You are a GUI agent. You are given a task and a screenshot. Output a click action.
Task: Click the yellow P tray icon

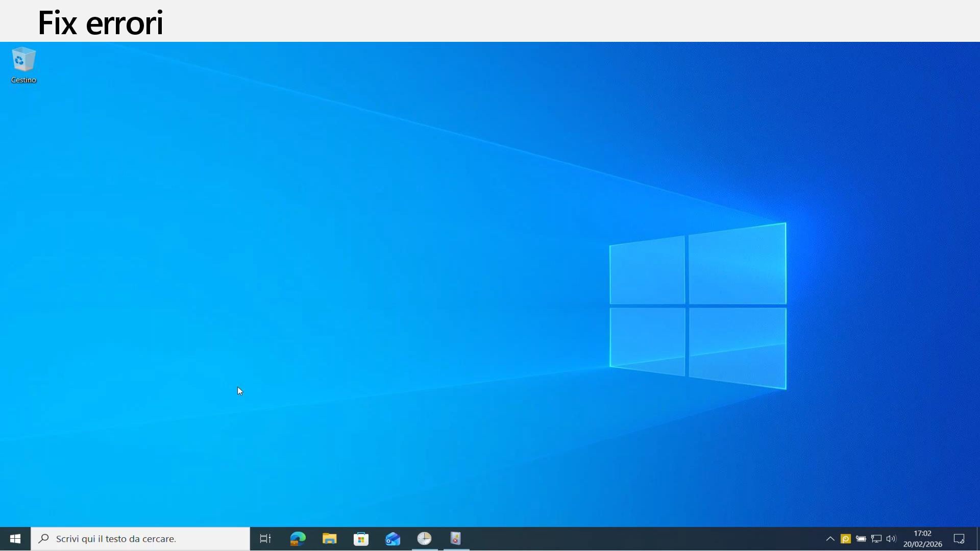click(845, 539)
